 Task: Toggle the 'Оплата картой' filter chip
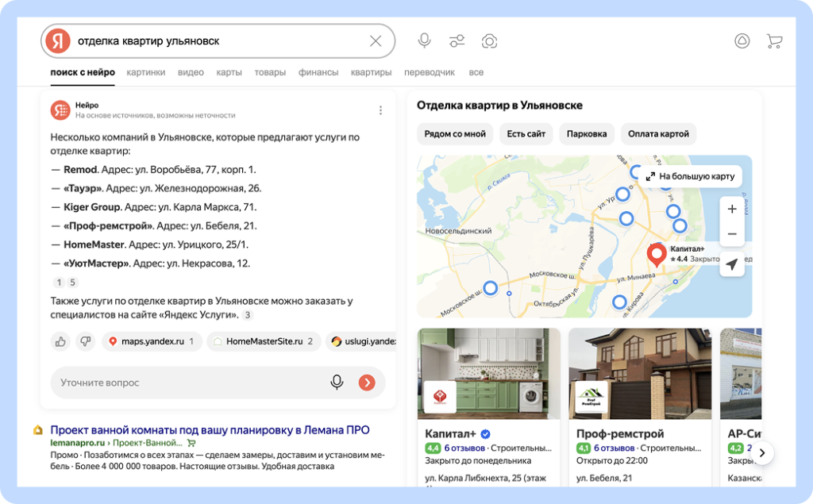click(658, 134)
